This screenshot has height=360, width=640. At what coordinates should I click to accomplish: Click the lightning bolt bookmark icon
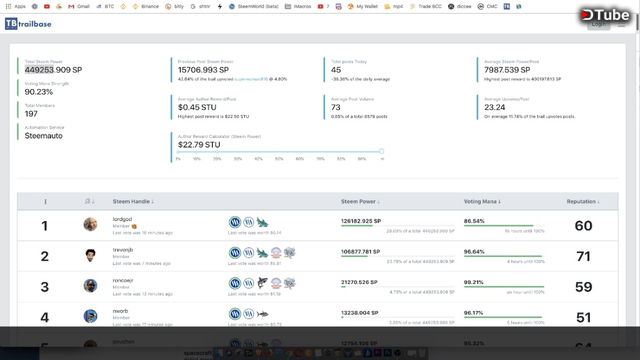[x=220, y=7]
